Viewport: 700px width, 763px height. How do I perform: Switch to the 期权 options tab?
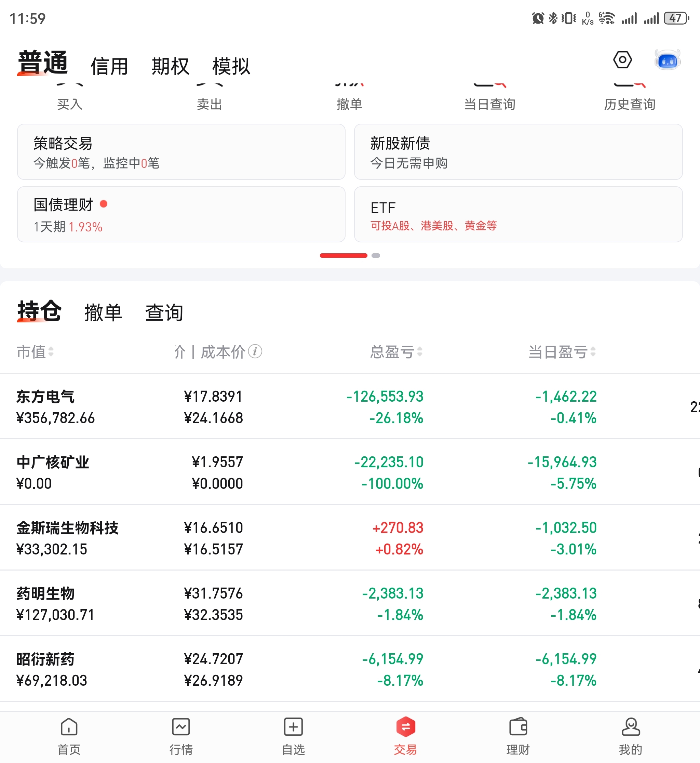point(171,66)
